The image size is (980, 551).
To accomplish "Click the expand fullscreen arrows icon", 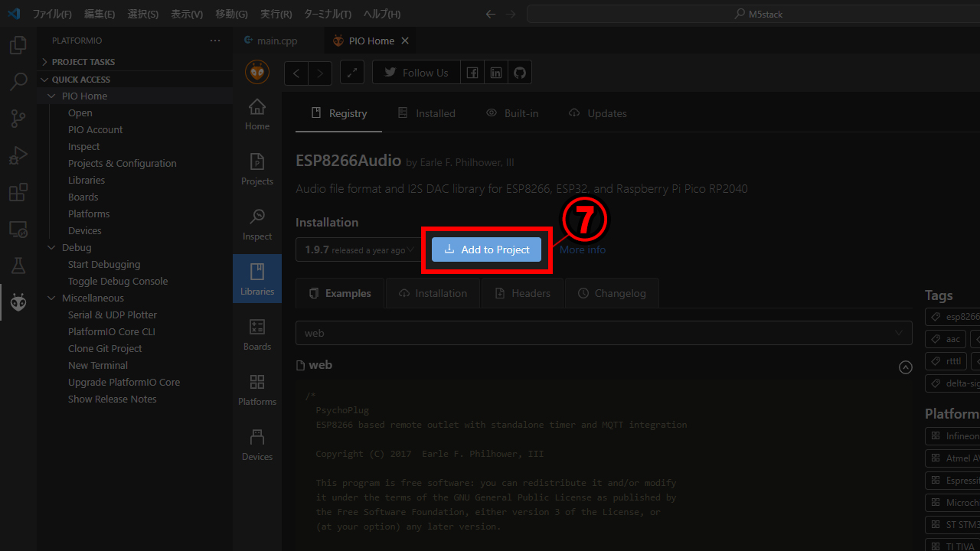I will pos(351,73).
